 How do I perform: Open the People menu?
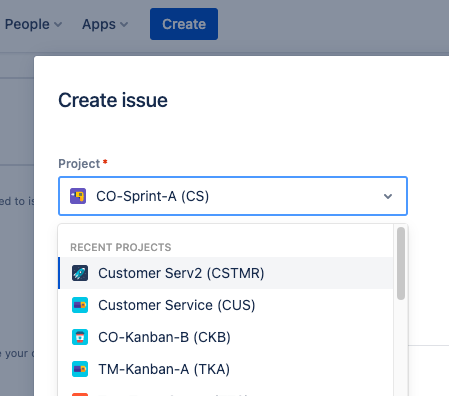[x=33, y=24]
